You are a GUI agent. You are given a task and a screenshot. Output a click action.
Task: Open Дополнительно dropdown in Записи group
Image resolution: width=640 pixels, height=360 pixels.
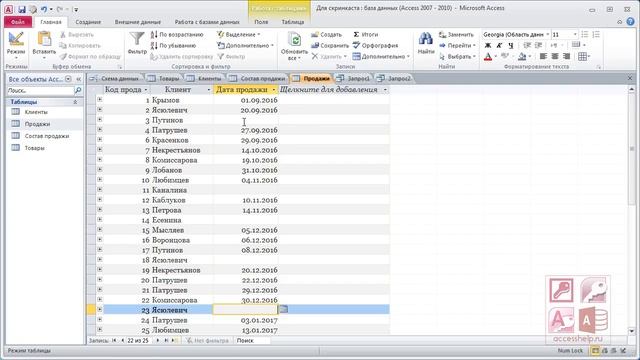click(381, 56)
